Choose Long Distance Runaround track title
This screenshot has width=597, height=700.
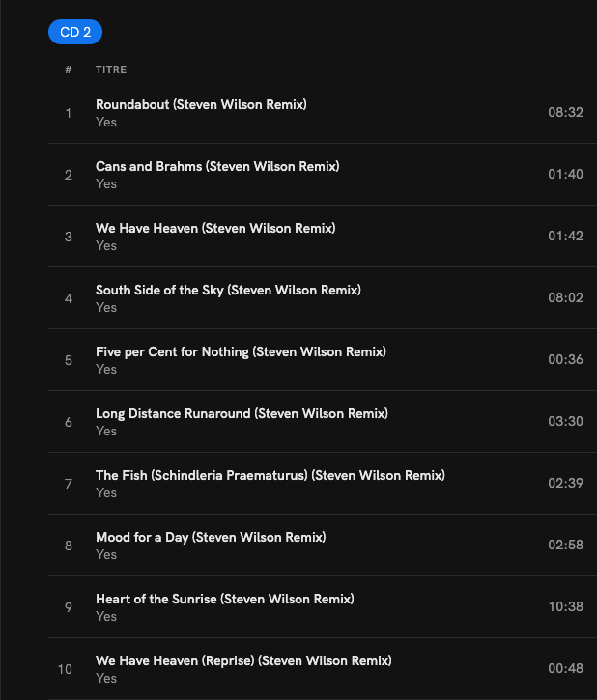242,413
